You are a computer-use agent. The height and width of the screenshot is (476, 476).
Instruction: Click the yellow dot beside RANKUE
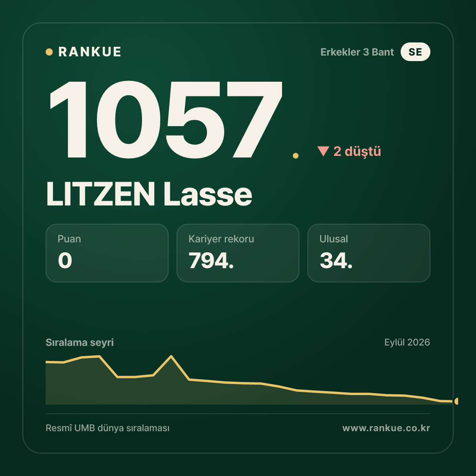(49, 52)
